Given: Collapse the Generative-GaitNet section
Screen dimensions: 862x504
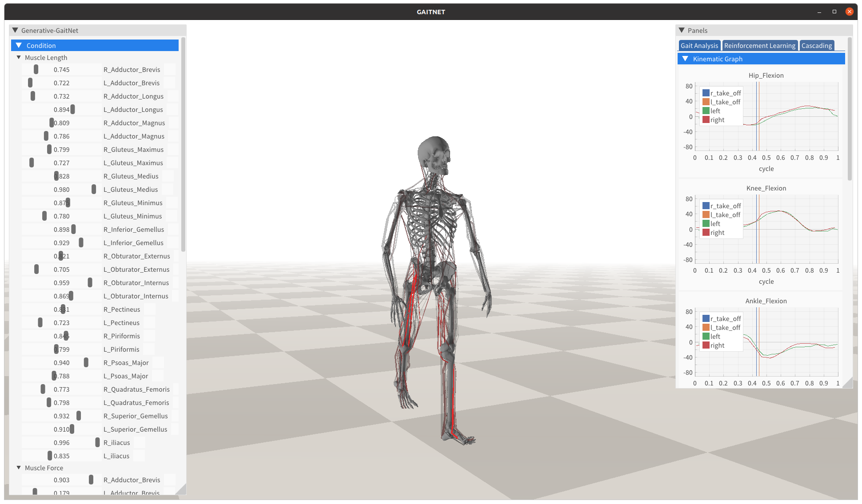Looking at the screenshot, I should (15, 30).
